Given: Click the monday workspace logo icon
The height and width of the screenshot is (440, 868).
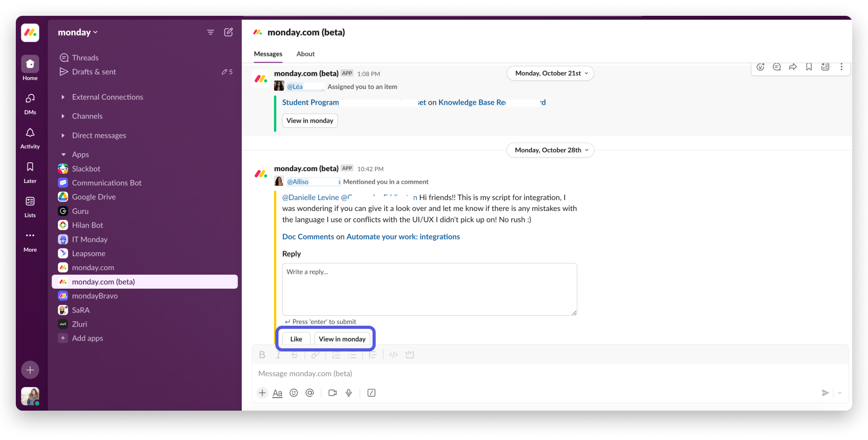Looking at the screenshot, I should (30, 33).
